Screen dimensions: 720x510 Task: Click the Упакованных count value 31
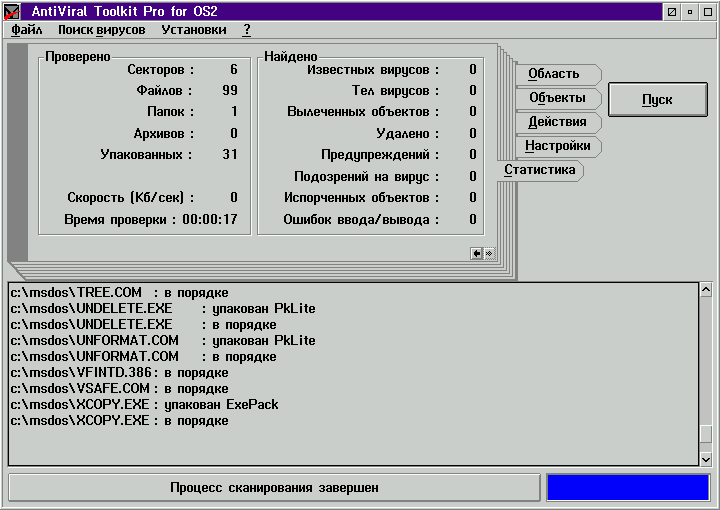pos(230,155)
